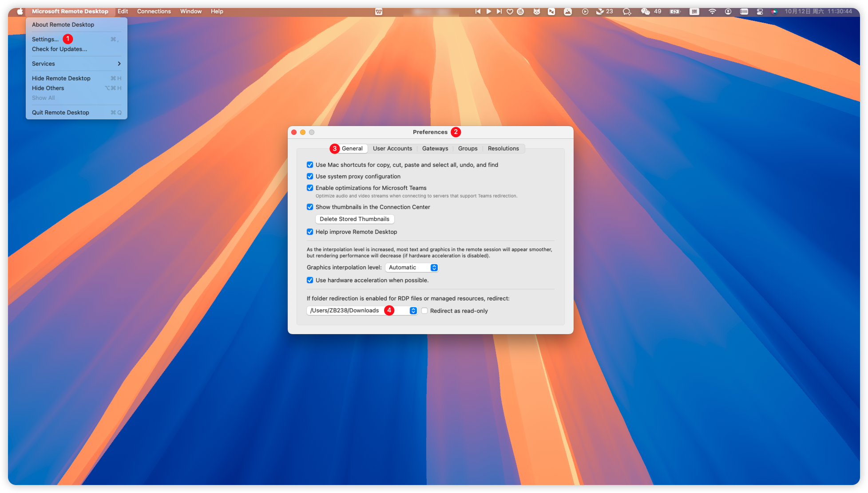Expand the Services submenu
Screen dimensions: 868x493
(x=76, y=63)
